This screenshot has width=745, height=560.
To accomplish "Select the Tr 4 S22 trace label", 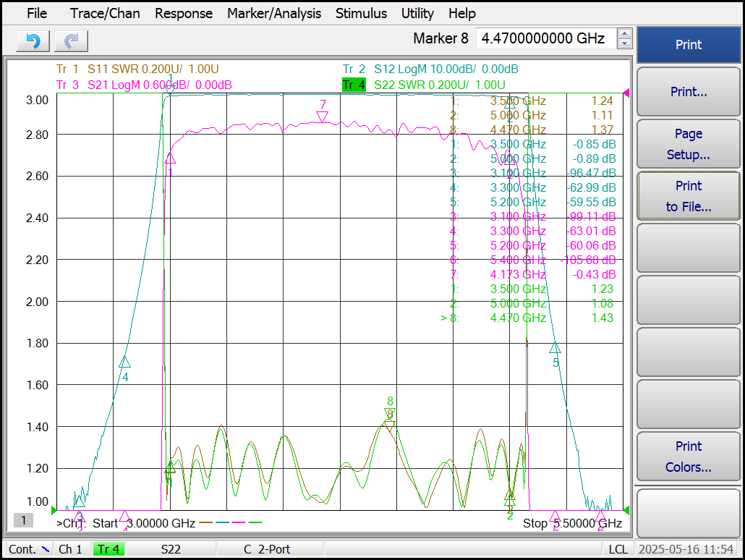I will click(x=424, y=85).
